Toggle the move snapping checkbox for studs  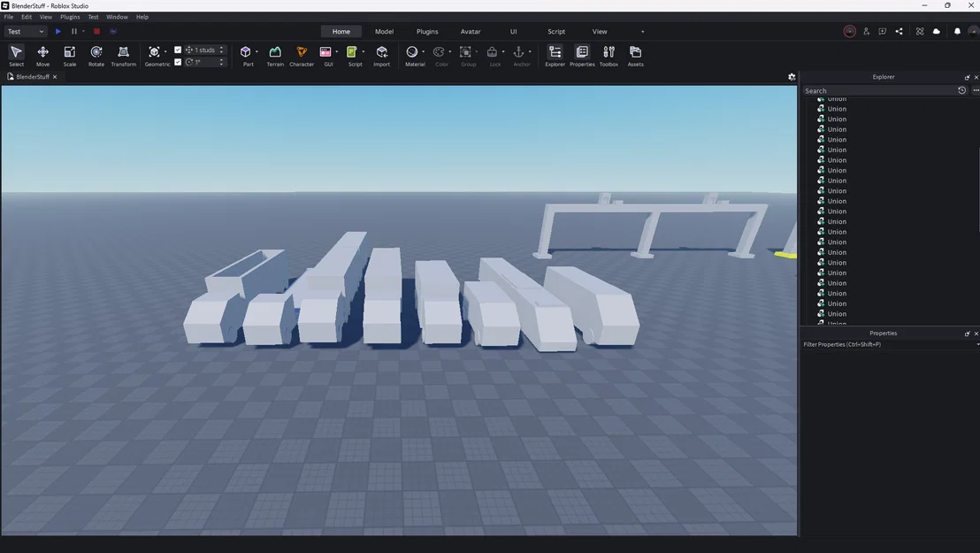click(x=178, y=50)
